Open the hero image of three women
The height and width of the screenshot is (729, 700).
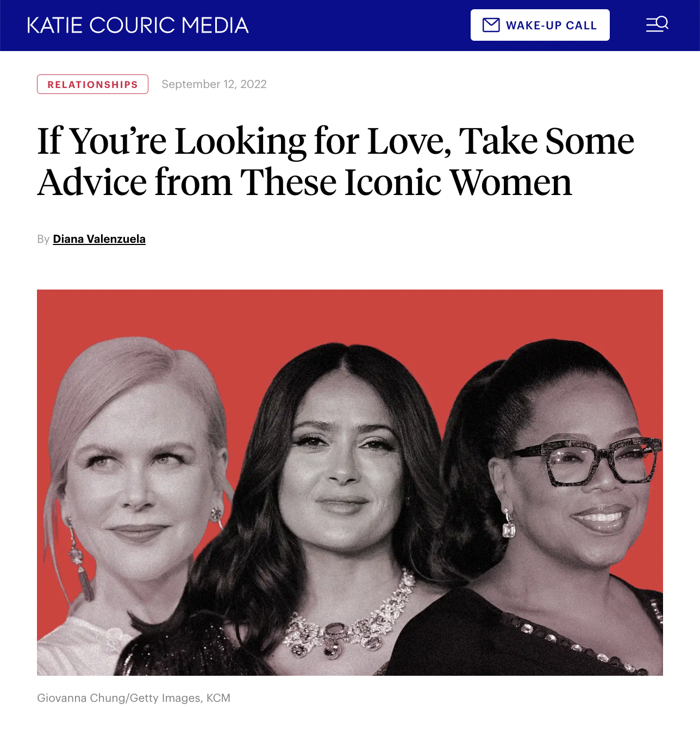[x=350, y=482]
